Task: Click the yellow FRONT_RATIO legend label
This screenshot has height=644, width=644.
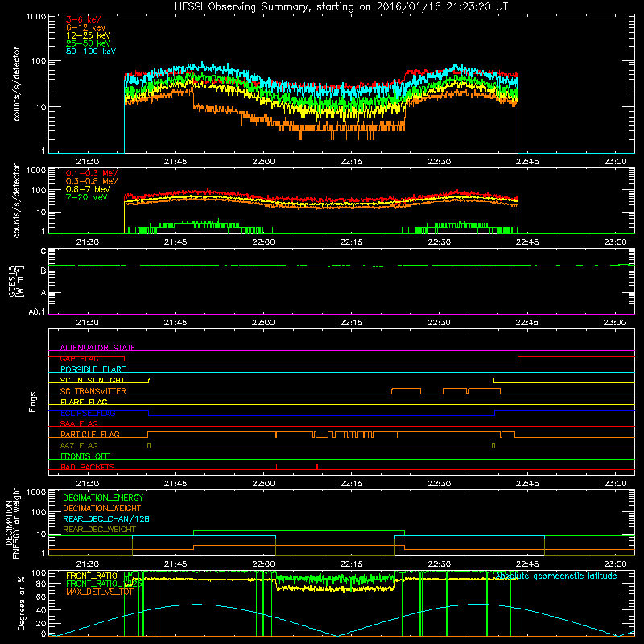Action: pos(92,576)
